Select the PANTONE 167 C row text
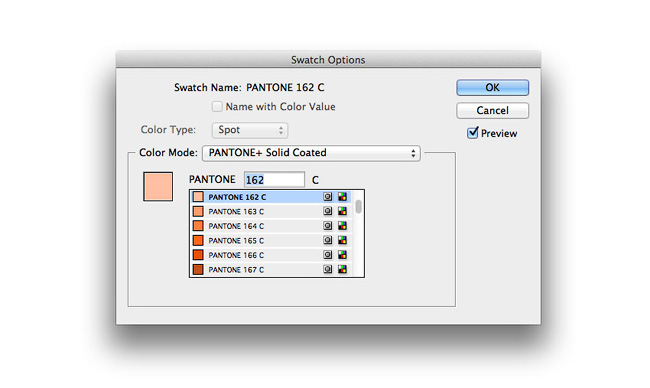This screenshot has height=388, width=650. (x=236, y=269)
